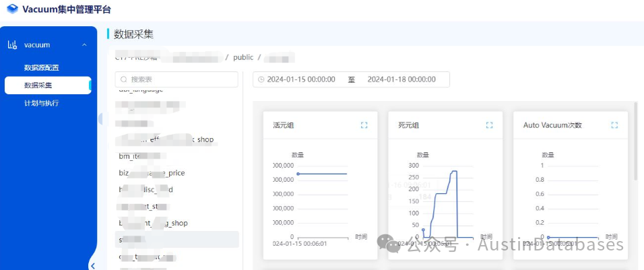
Task: Click the Vacuum集中管理平台 title text
Action: click(x=67, y=9)
